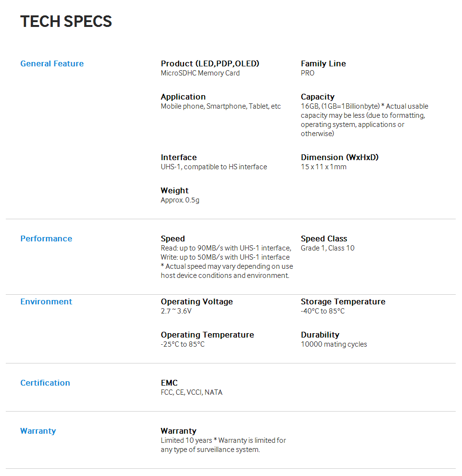Click the EMC certification heading
The image size is (462, 476).
coord(169,383)
